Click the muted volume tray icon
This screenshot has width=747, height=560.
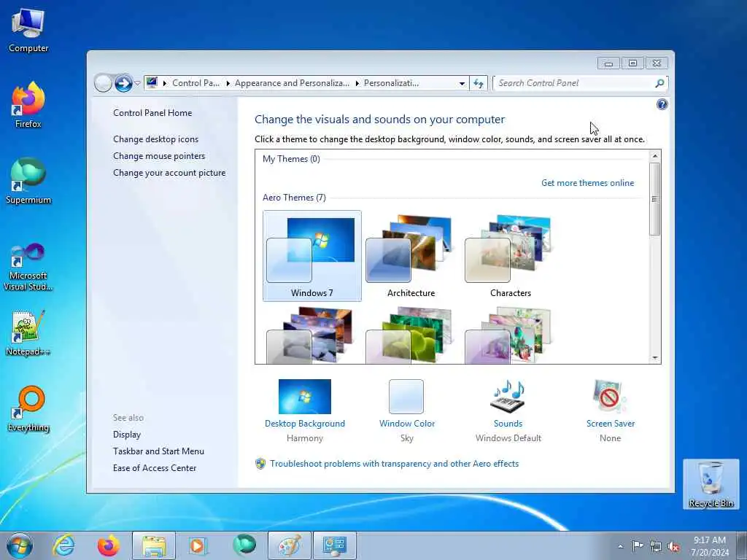(673, 546)
